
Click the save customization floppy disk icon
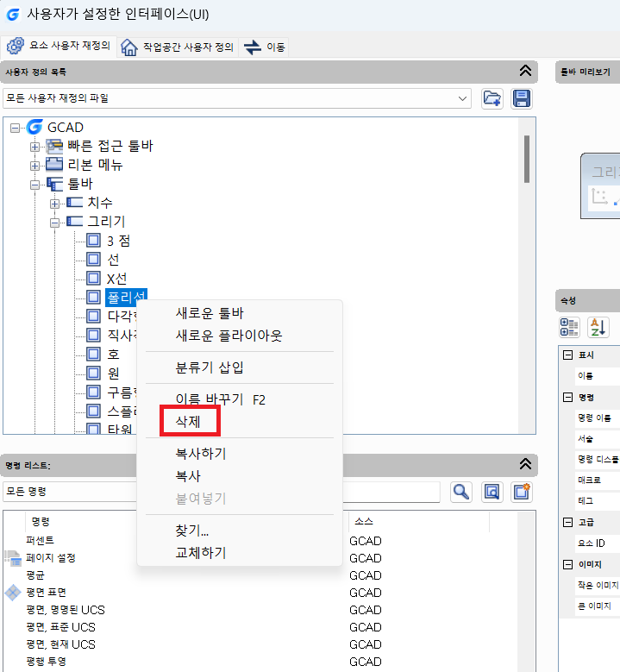pos(521,98)
